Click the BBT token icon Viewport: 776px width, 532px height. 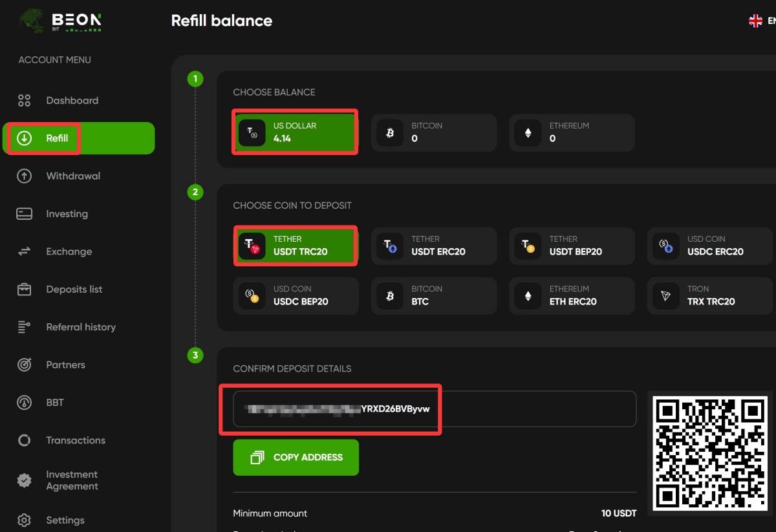(25, 403)
